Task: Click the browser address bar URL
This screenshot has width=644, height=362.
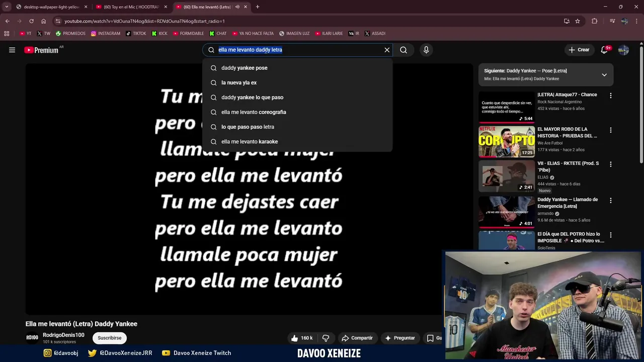Action: 144,21
